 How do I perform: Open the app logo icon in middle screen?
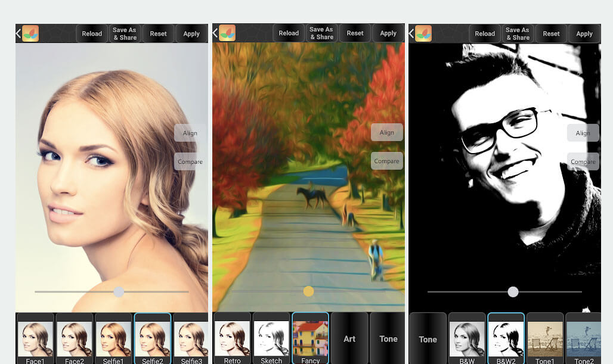tap(227, 33)
